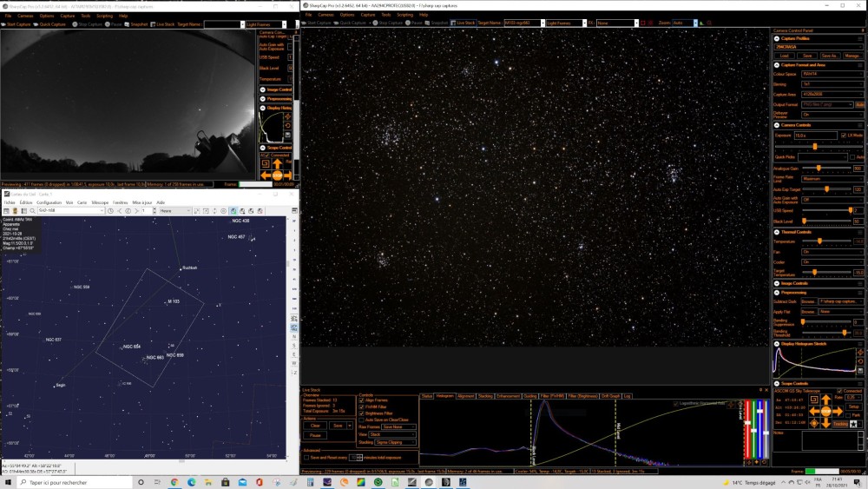Open the Raw Frames Save None dropdown
Screen dimensions: 868x489
point(398,427)
